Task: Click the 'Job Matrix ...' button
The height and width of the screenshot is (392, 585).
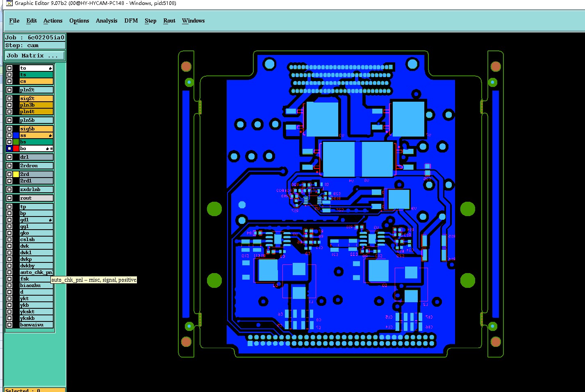Action: click(35, 56)
